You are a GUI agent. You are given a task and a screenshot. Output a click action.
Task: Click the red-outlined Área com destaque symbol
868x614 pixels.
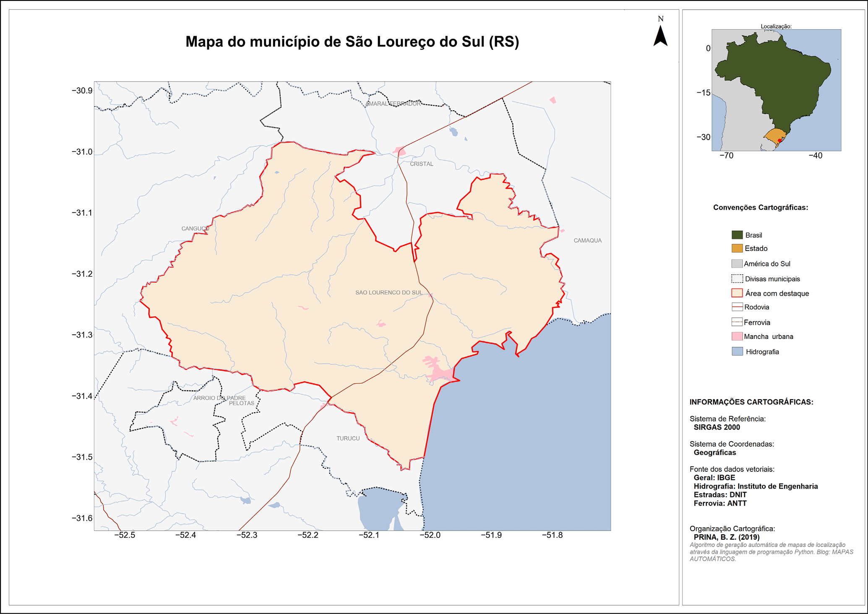(737, 293)
